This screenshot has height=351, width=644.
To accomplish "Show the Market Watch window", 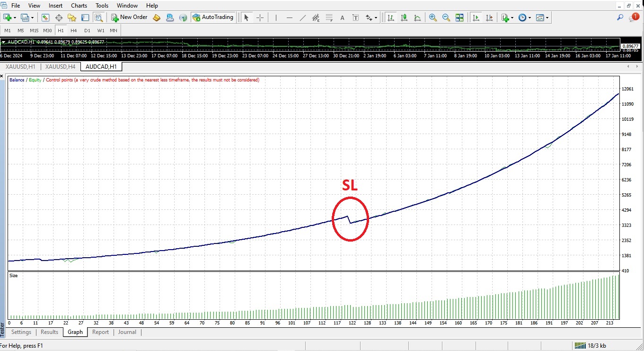I will 45,18.
